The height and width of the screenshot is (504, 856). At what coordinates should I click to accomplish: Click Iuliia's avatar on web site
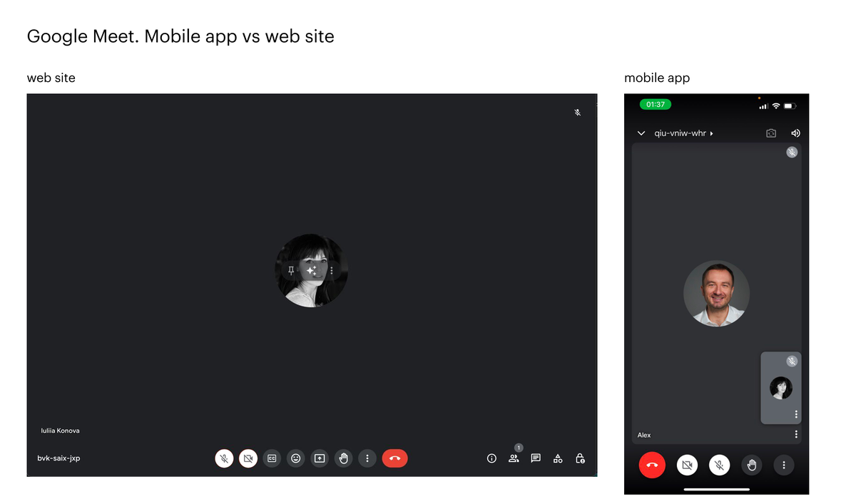pyautogui.click(x=312, y=271)
